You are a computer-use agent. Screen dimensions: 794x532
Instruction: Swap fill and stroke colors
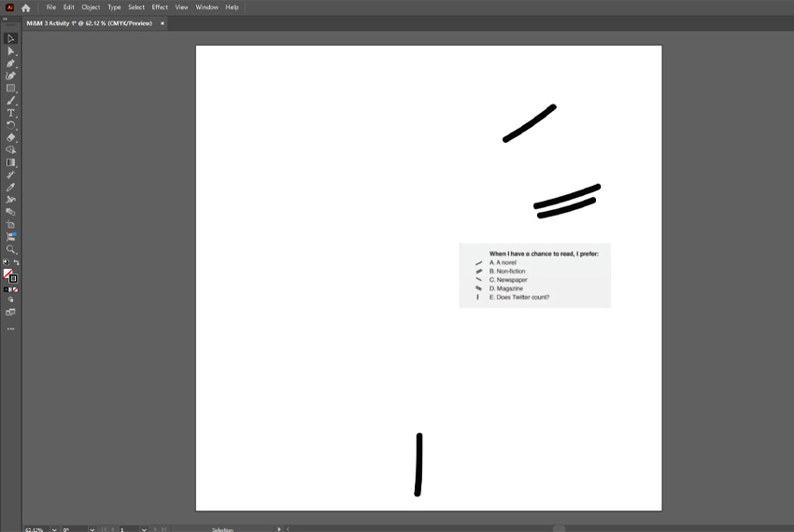pos(16,262)
